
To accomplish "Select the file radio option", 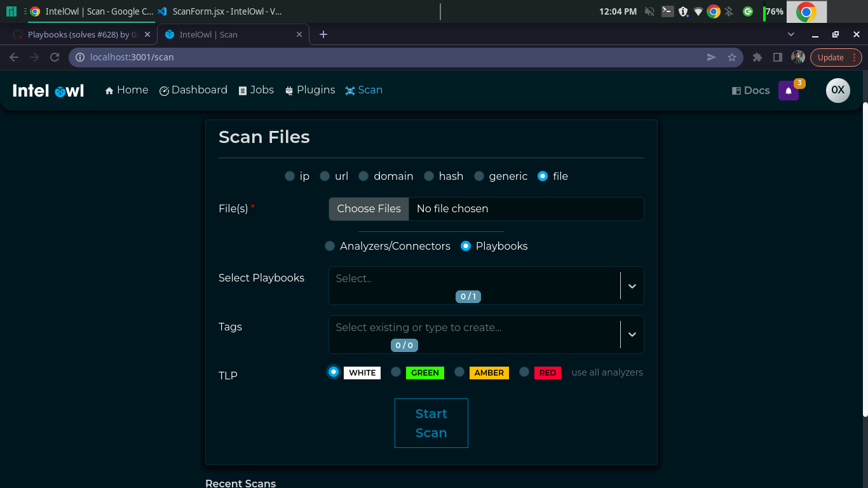I will [x=542, y=176].
